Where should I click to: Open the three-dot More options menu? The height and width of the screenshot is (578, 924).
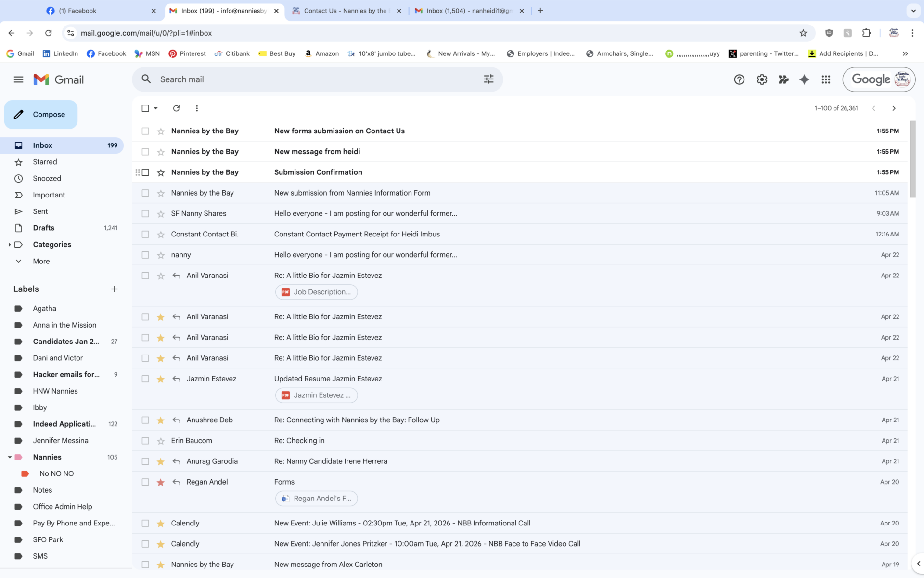click(197, 108)
